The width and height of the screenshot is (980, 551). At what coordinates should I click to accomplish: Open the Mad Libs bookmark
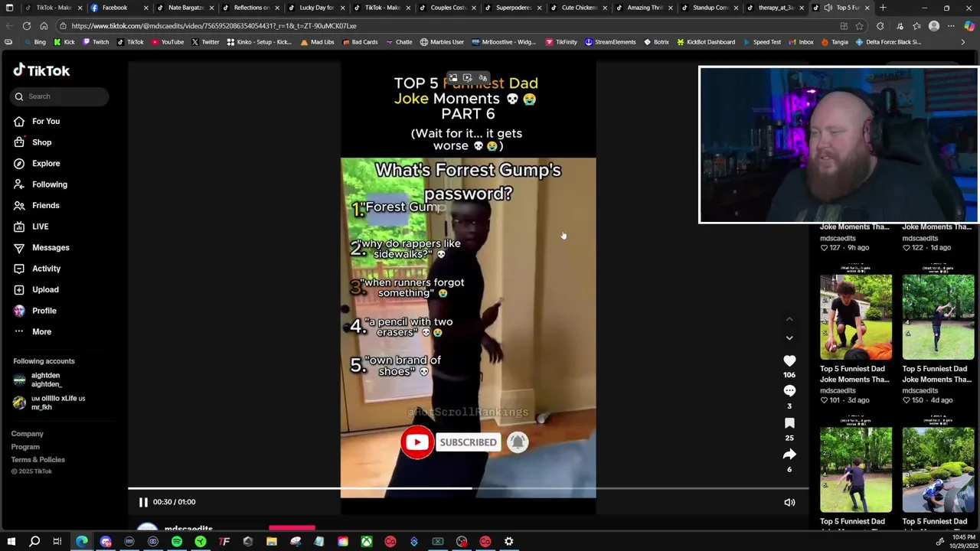pyautogui.click(x=316, y=42)
